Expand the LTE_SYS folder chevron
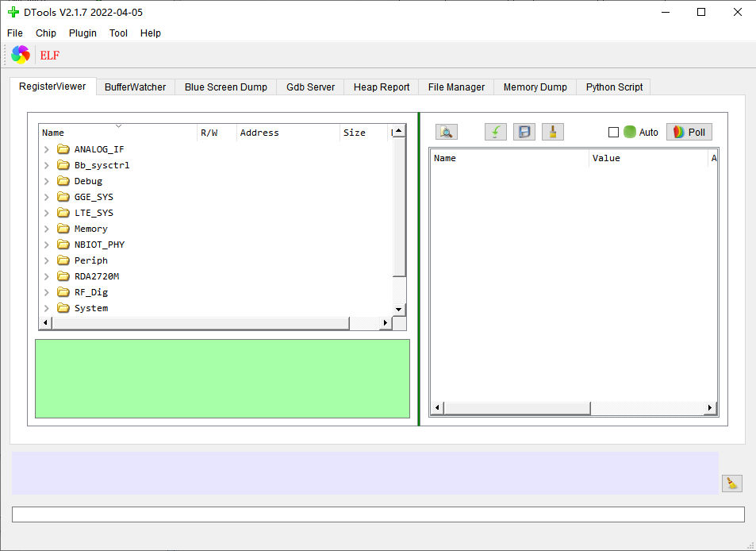 [x=47, y=213]
